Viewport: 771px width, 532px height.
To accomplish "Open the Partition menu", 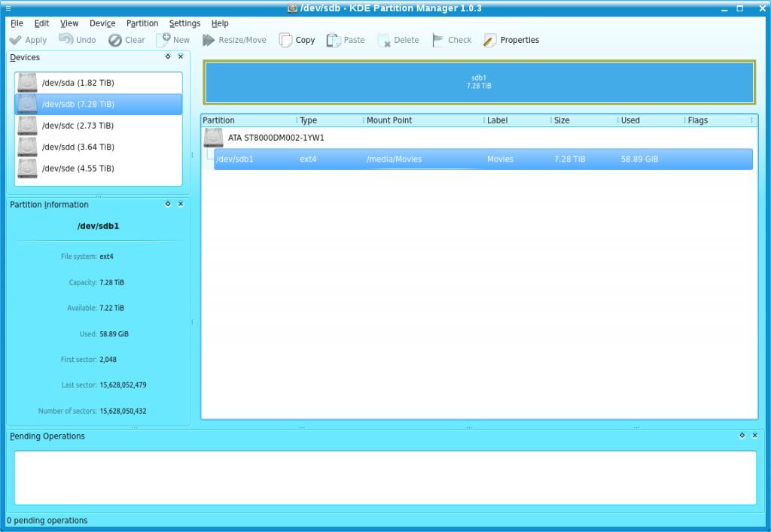I will (x=142, y=23).
